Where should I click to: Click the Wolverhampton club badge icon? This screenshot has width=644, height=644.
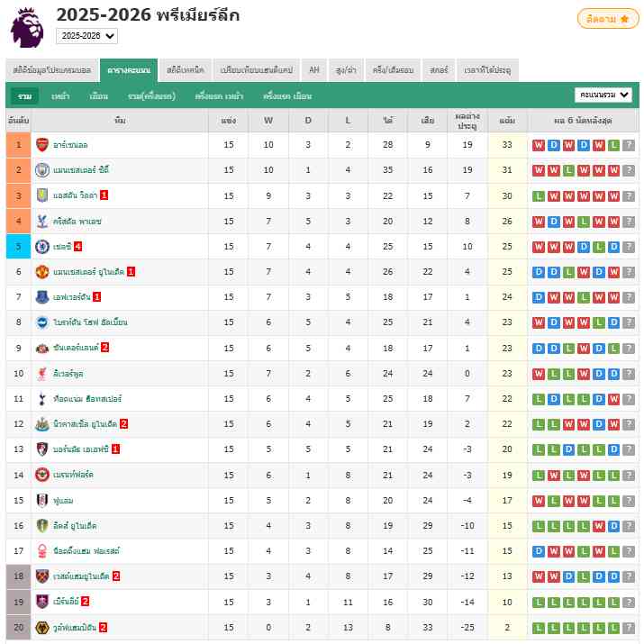click(x=42, y=627)
